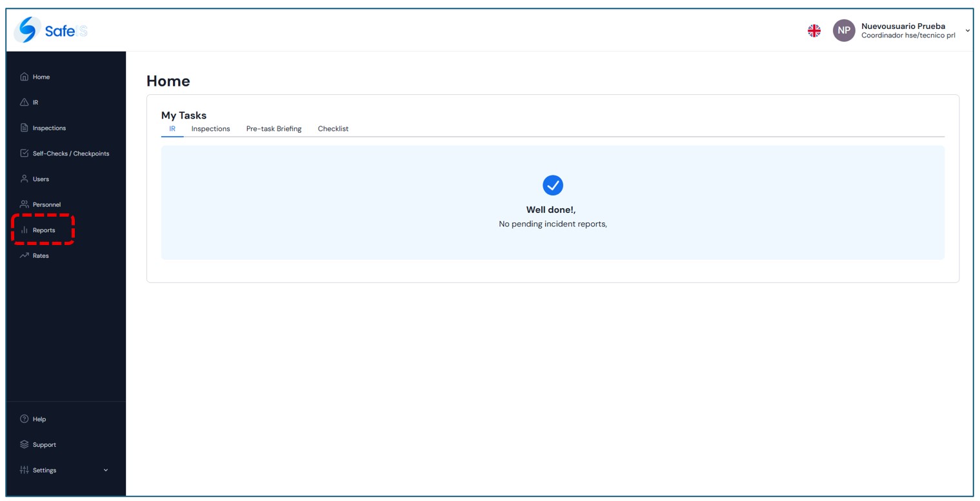
Task: Select the IR tab in My Tasks
Action: point(172,129)
